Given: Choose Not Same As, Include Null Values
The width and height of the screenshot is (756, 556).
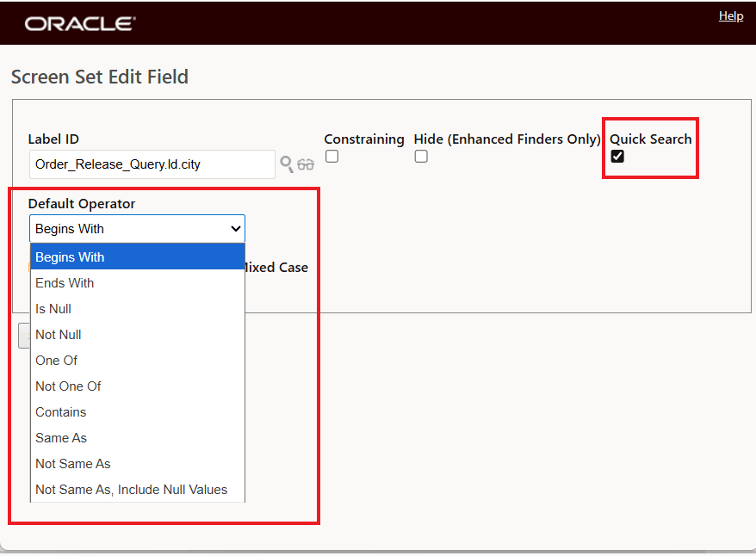Looking at the screenshot, I should pyautogui.click(x=131, y=489).
